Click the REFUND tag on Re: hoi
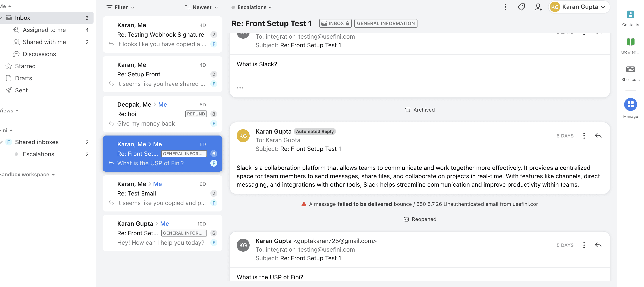The image size is (644, 287). 196,114
